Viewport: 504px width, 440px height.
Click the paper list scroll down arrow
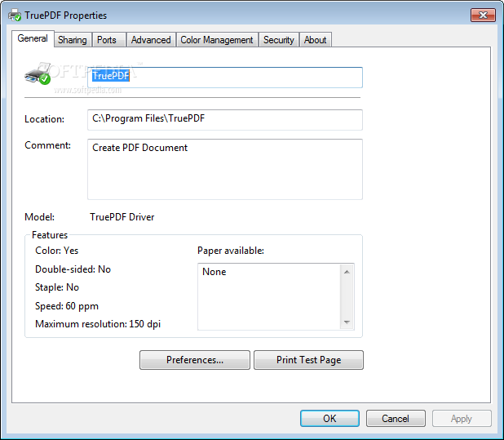(347, 322)
